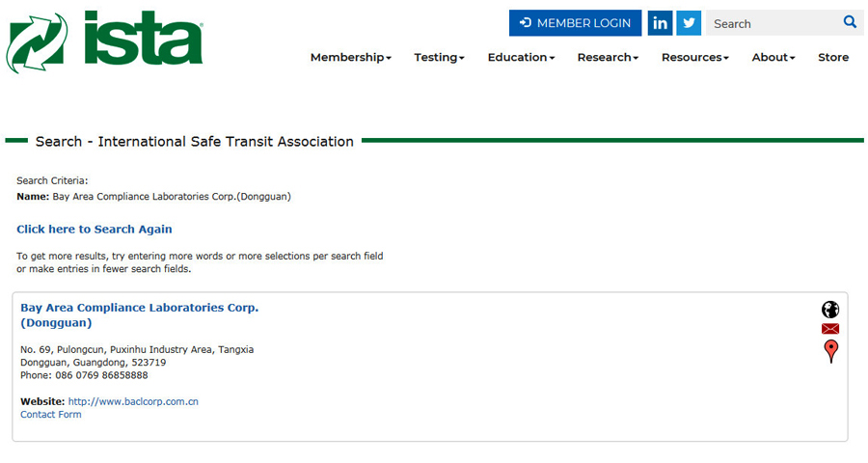Viewport: 868px width, 463px height.
Task: Click the red envelope email icon
Action: pos(830,329)
